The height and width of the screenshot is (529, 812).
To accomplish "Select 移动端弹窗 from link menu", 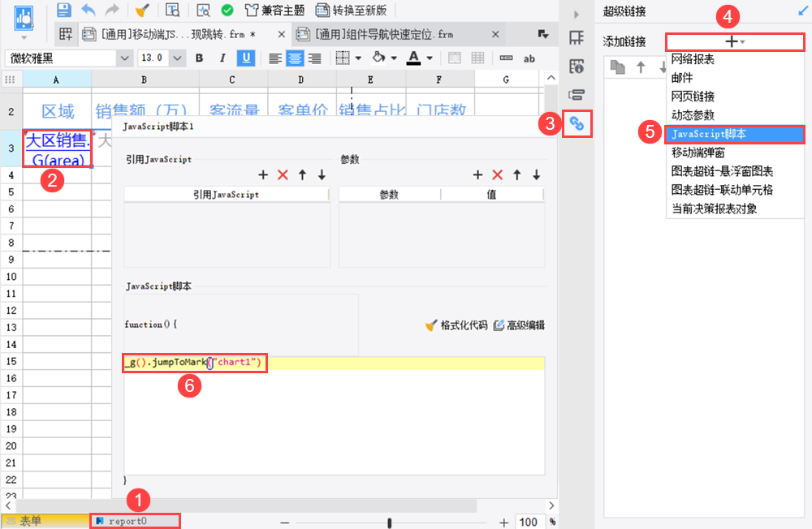I will 698,153.
